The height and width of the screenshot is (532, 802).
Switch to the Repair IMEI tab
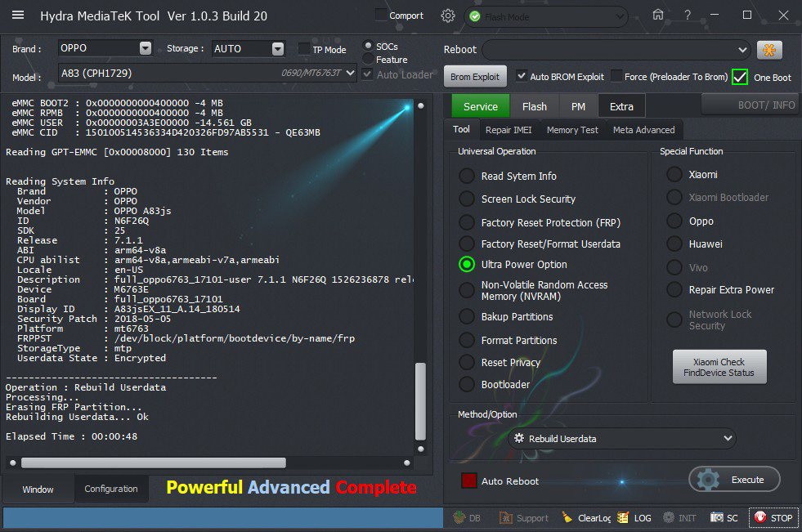[509, 130]
